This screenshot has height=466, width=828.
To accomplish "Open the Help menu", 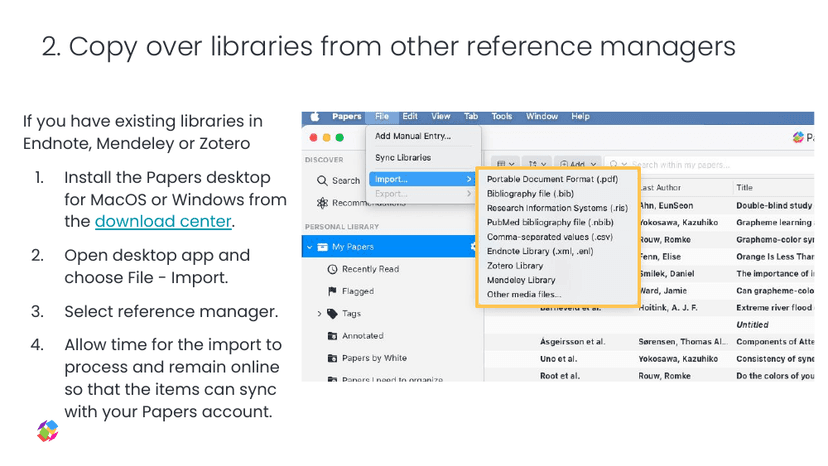I will point(580,116).
